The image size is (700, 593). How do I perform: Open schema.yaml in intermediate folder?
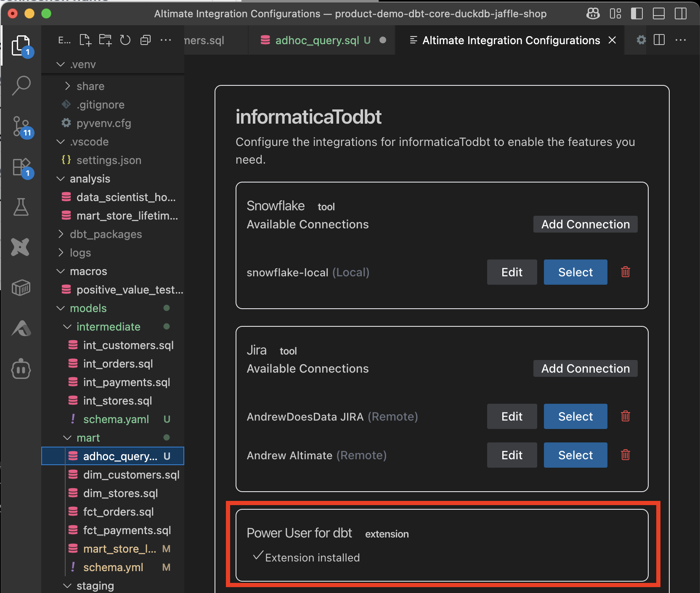tap(113, 419)
